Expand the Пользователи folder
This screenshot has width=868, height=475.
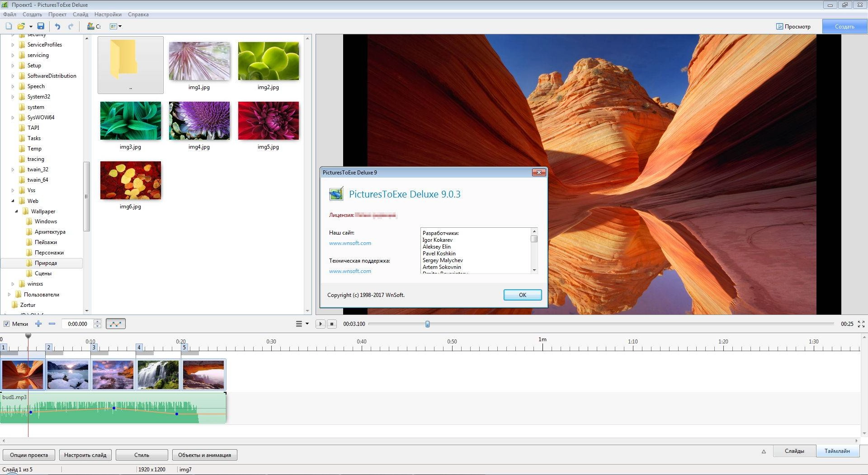[9, 294]
